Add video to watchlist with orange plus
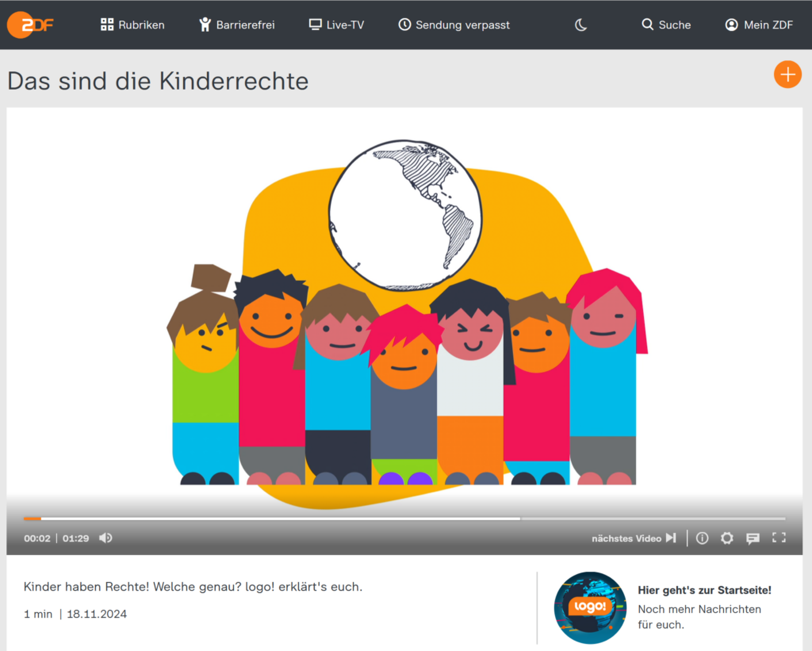812x651 pixels. click(787, 75)
